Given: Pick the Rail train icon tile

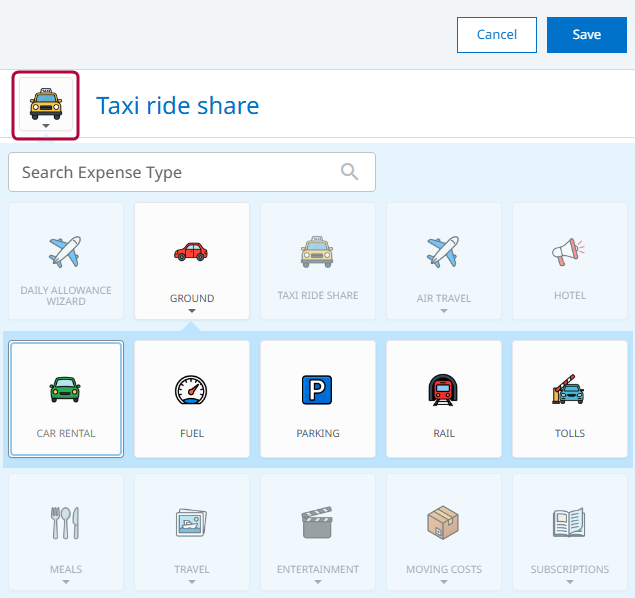Looking at the screenshot, I should (x=444, y=398).
